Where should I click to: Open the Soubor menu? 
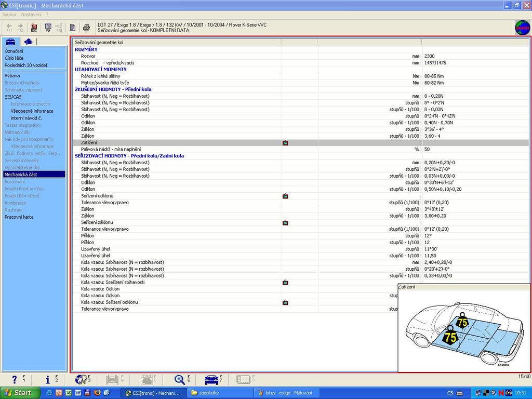pyautogui.click(x=9, y=15)
